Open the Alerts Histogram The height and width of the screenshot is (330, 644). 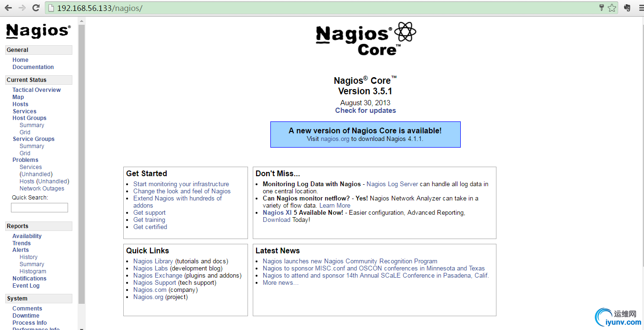point(33,271)
